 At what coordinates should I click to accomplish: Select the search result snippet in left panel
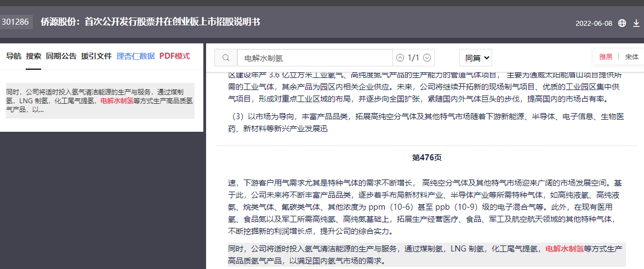pyautogui.click(x=100, y=101)
